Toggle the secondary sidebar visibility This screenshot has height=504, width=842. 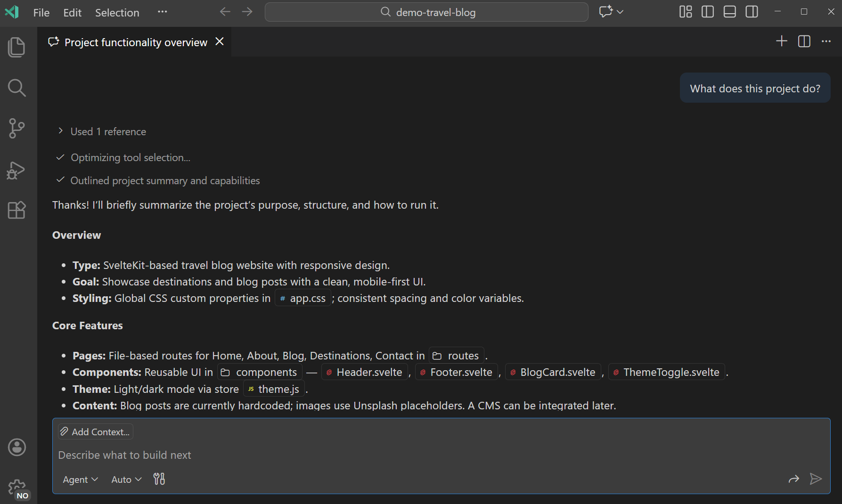[x=752, y=12]
